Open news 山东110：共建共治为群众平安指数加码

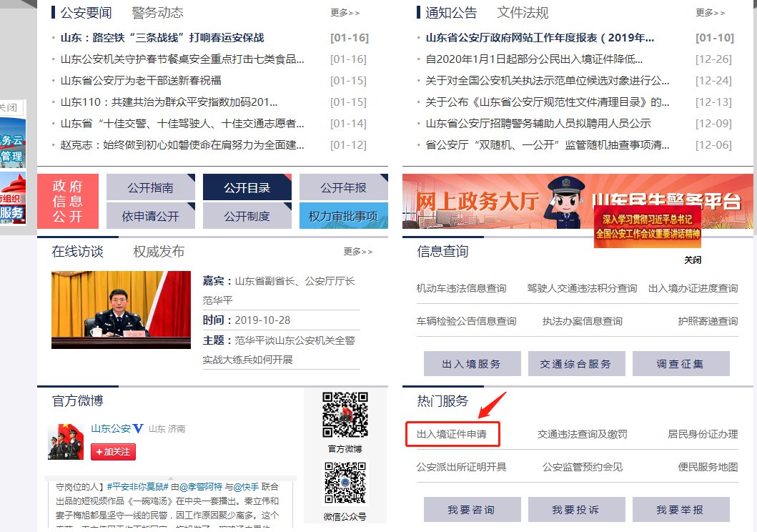[169, 102]
